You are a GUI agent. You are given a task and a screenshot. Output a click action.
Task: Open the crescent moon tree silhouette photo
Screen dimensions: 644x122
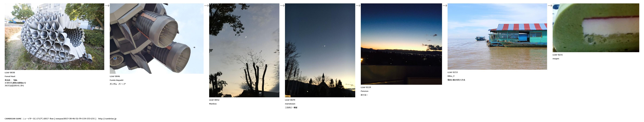pos(244,50)
